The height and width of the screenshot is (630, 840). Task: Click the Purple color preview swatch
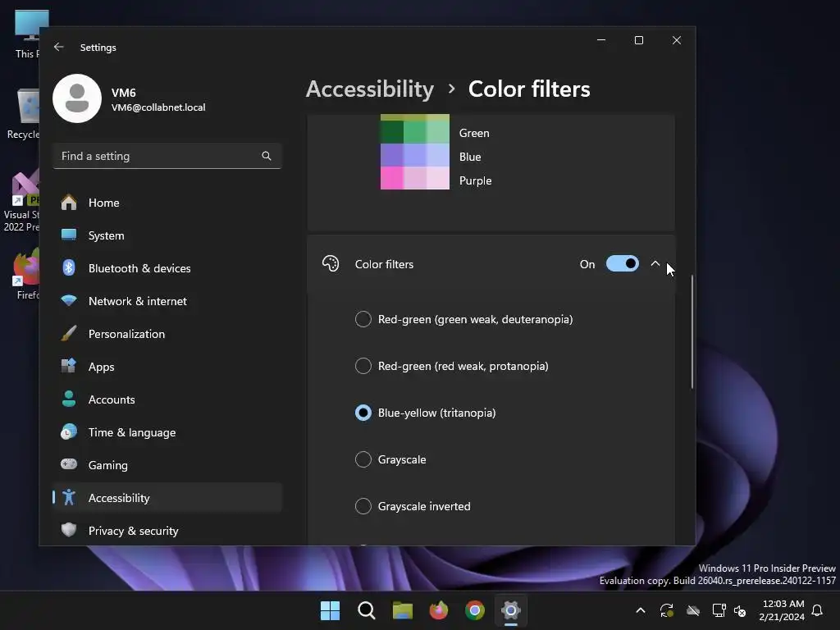[414, 178]
